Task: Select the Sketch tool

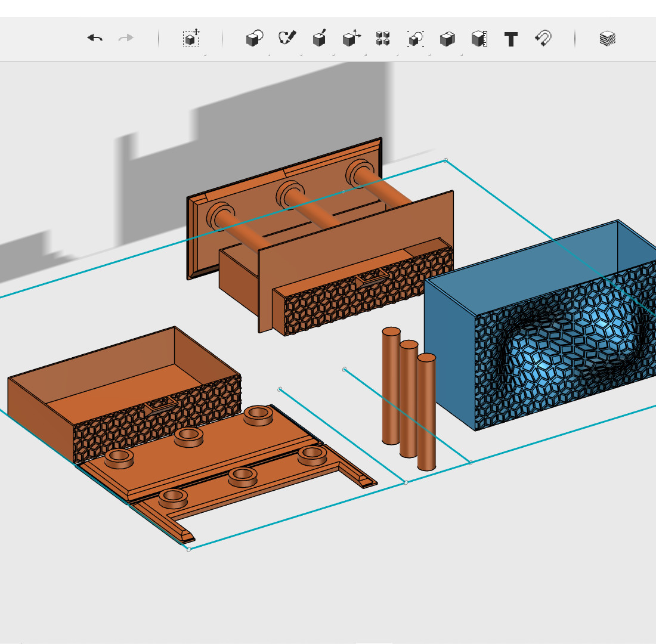Action: (x=287, y=38)
